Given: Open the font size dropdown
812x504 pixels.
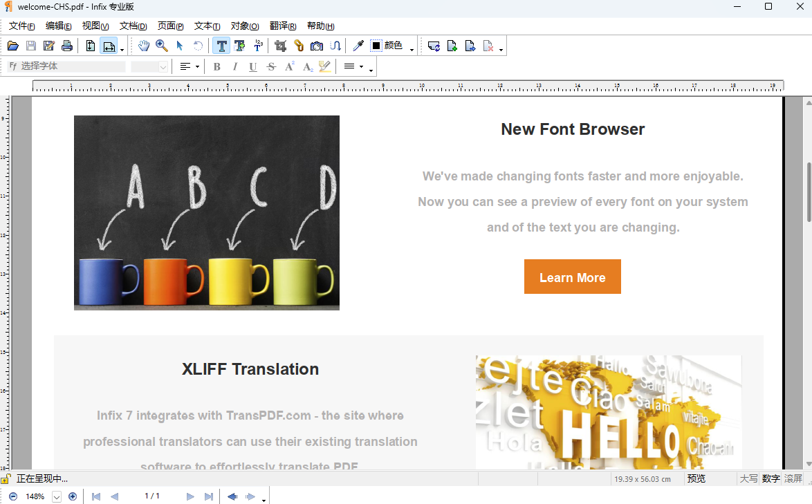Looking at the screenshot, I should (x=164, y=66).
